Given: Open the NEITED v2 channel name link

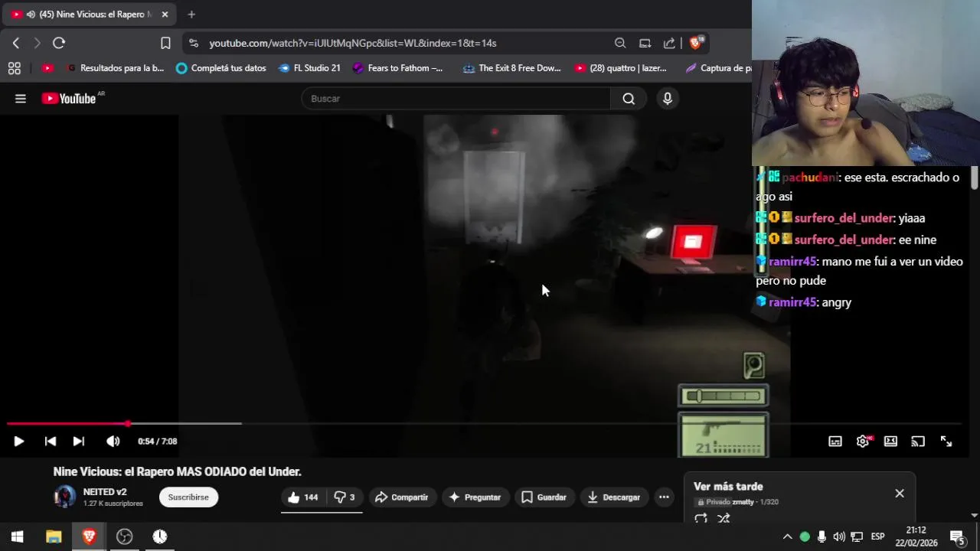Looking at the screenshot, I should [x=105, y=492].
